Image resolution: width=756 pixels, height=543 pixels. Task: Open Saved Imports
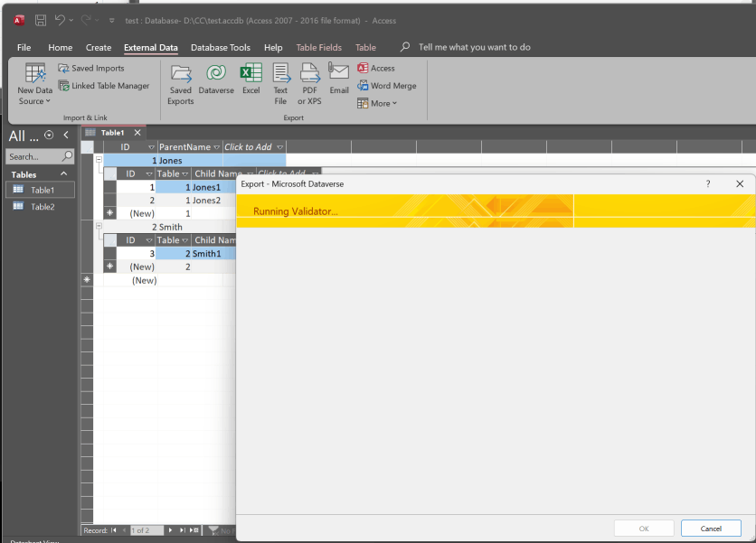coord(91,69)
